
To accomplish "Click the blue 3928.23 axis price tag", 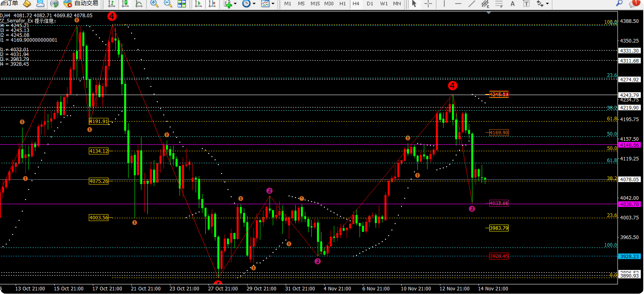I will tap(630, 257).
